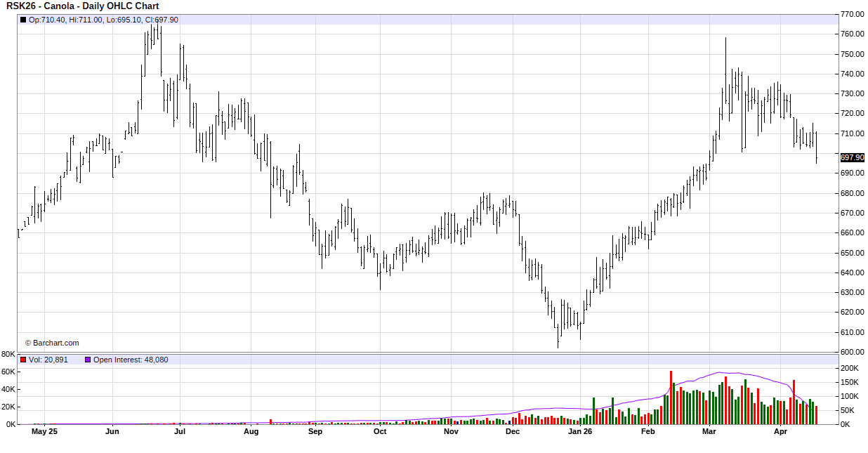Click the Oct month label on axis
The height and width of the screenshot is (453, 868).
click(x=380, y=432)
